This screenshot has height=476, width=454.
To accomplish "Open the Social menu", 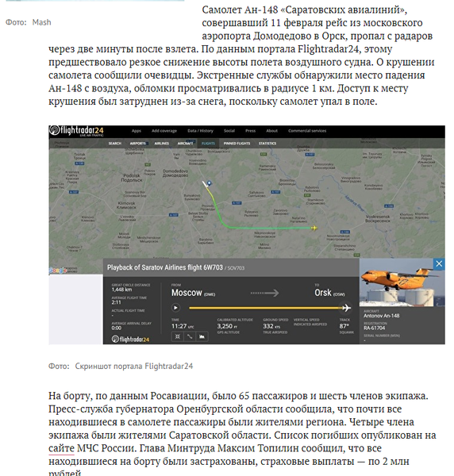I will (x=229, y=131).
